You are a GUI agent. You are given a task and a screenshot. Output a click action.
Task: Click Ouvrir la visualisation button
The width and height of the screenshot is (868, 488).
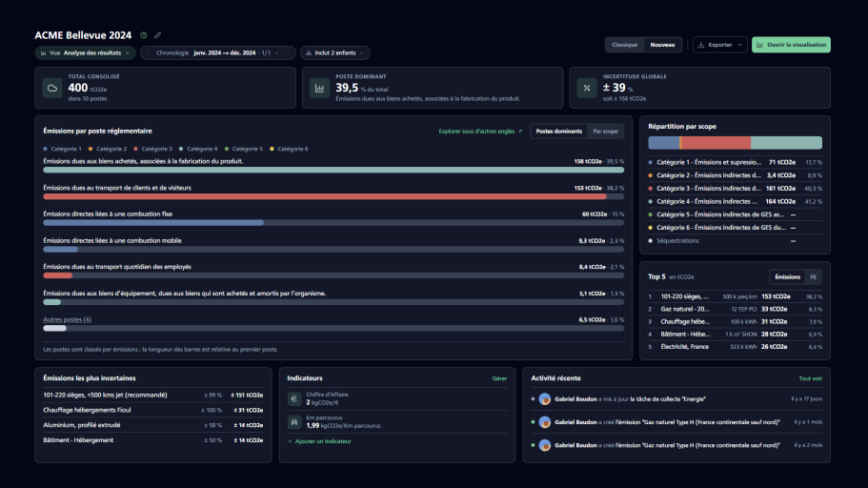(791, 45)
